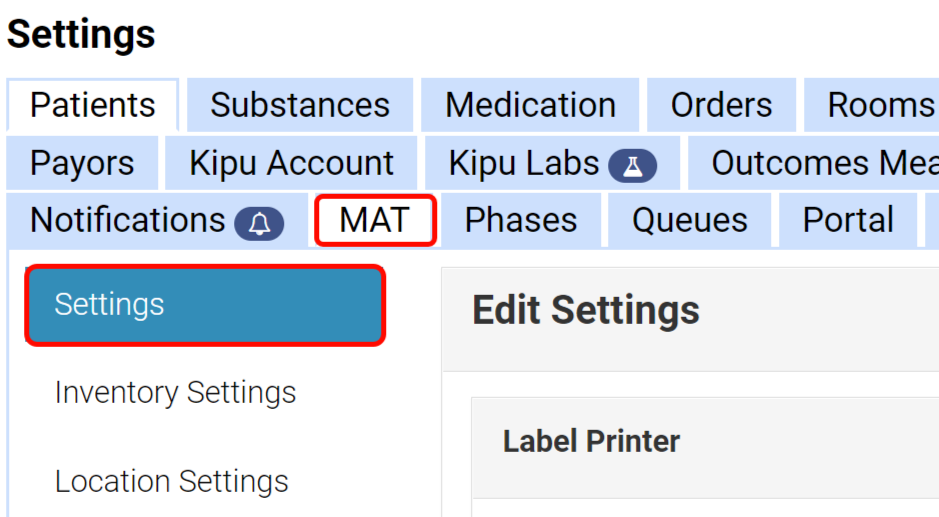Viewport: 939px width, 517px height.
Task: Go to the Rooms tab
Action: 880,105
